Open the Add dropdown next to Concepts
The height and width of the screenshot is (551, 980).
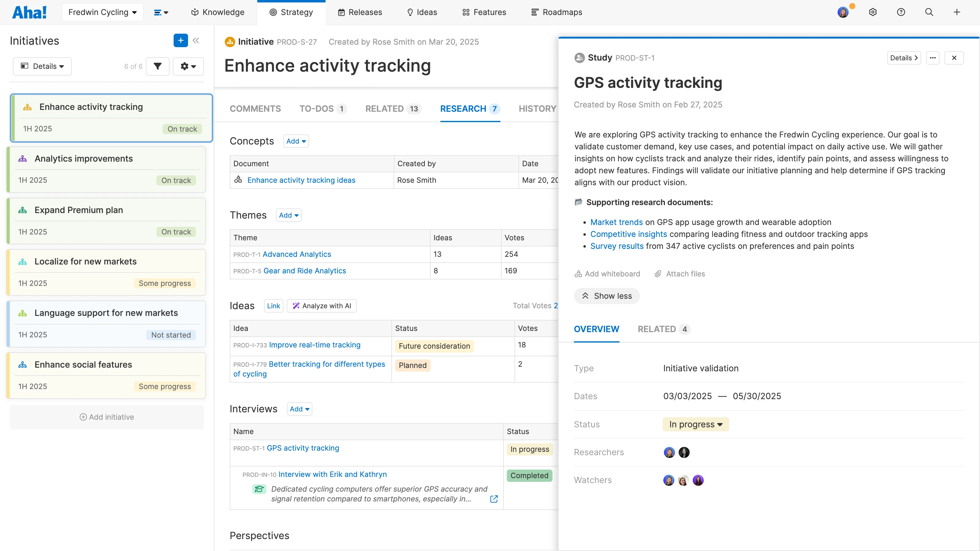296,141
